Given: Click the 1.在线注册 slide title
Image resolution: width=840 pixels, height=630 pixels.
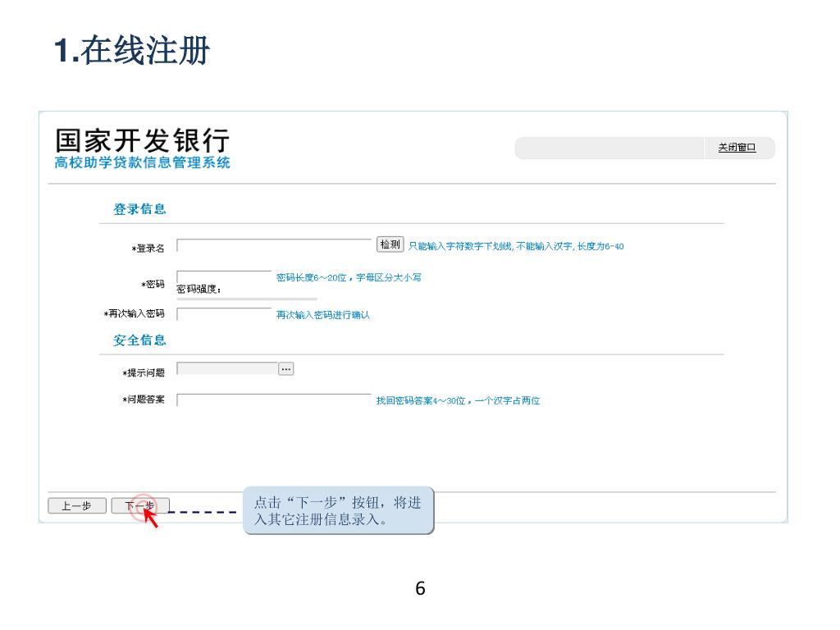Looking at the screenshot, I should (x=132, y=52).
